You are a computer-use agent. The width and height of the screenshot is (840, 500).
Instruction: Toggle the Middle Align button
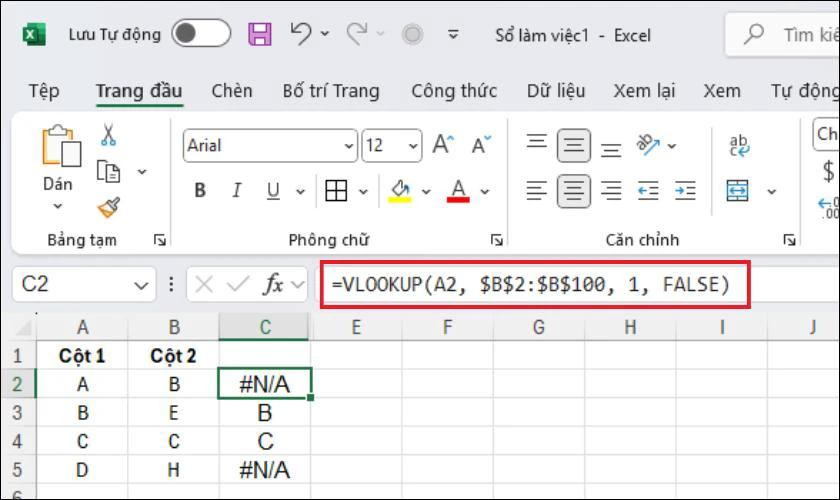tap(574, 145)
